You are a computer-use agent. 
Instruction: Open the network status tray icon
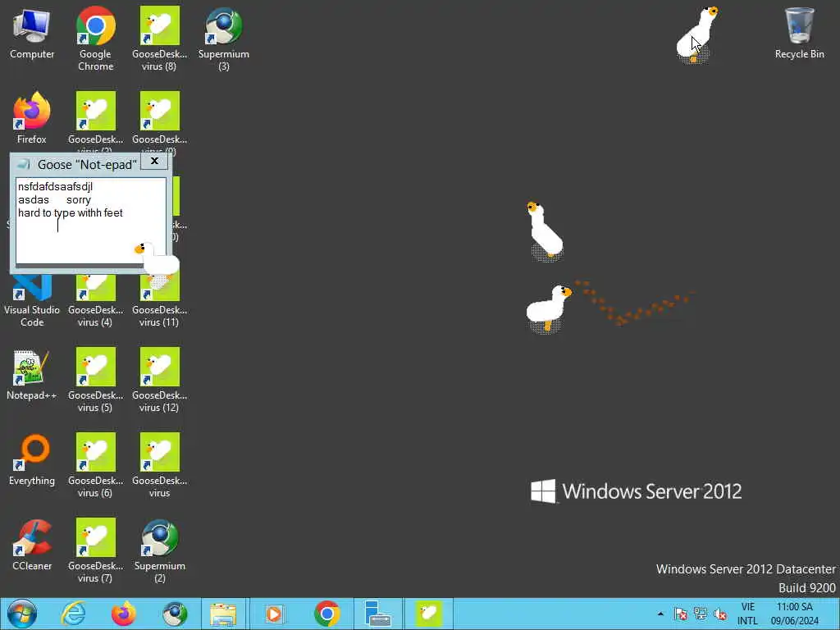(701, 614)
